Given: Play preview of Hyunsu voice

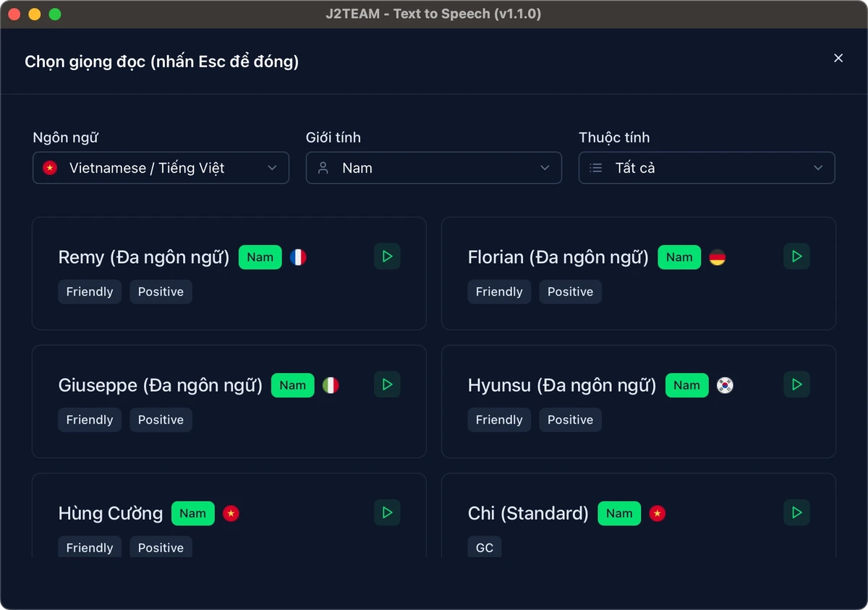Looking at the screenshot, I should point(796,385).
